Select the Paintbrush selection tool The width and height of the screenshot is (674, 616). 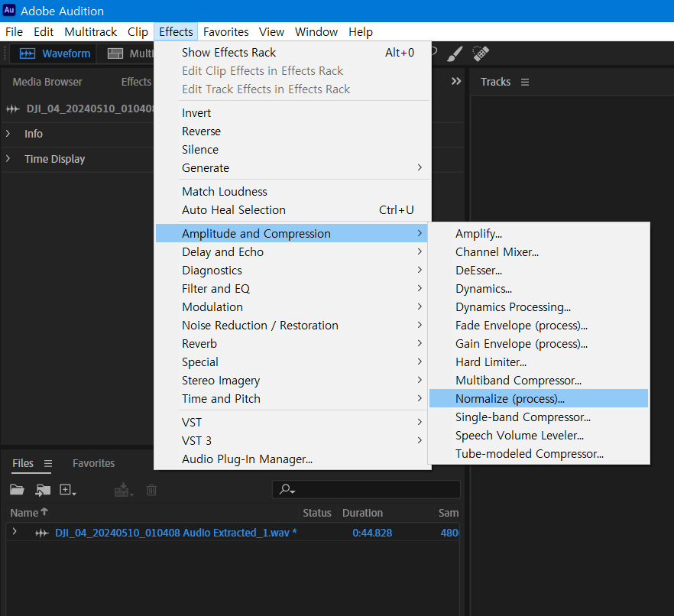click(455, 53)
